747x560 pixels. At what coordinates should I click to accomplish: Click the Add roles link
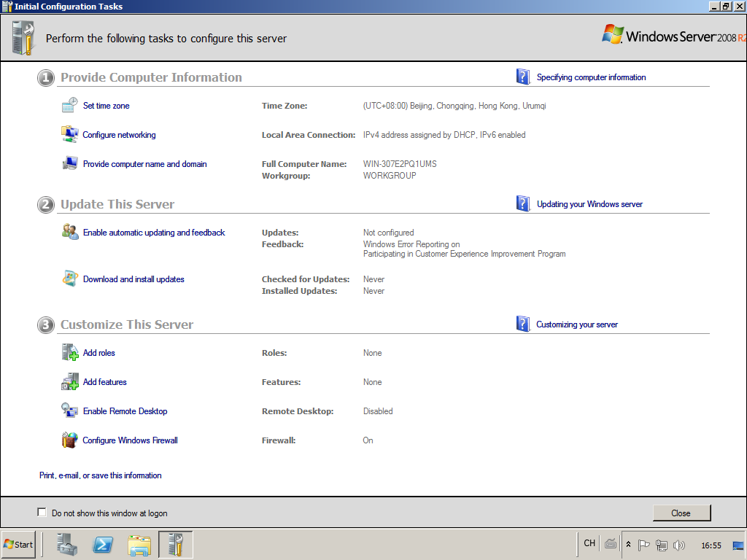pos(99,353)
